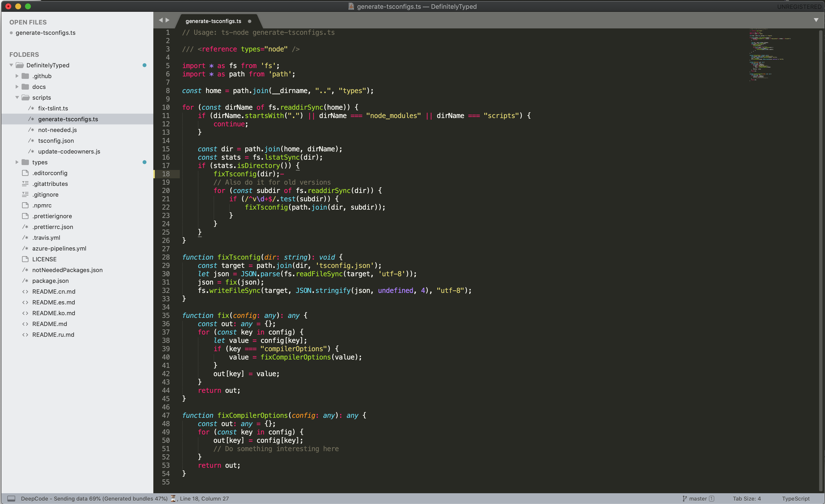This screenshot has height=504, width=825.
Task: Open the .prettierignore file
Action: 52,216
